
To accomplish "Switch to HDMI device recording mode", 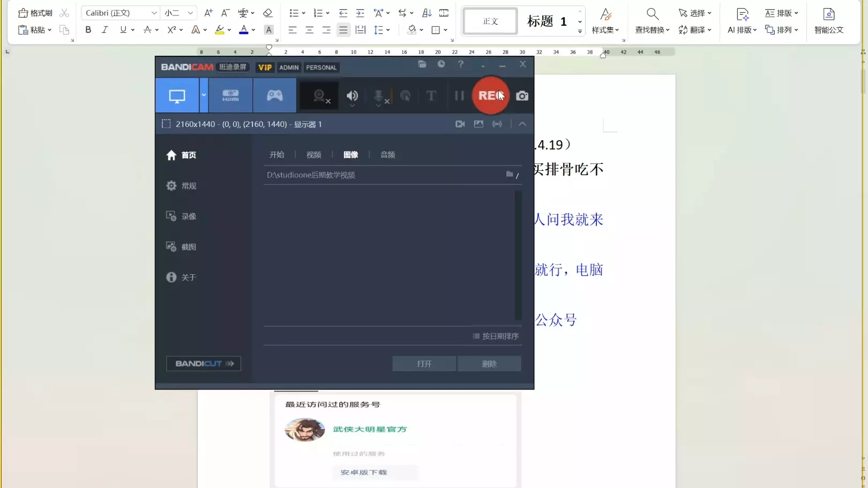I will pos(230,95).
